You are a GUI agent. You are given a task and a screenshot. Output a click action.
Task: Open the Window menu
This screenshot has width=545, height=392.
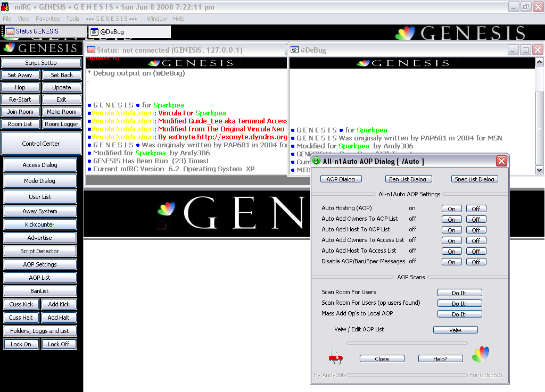(156, 19)
